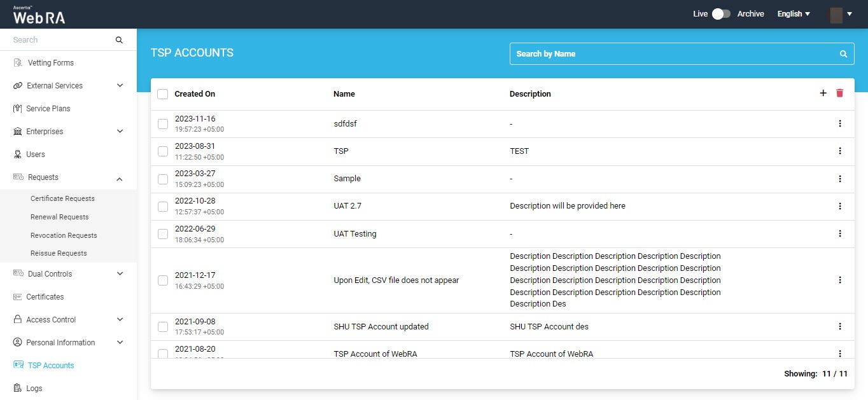Click the red trash delete icon
The image size is (868, 400).
pos(839,93)
